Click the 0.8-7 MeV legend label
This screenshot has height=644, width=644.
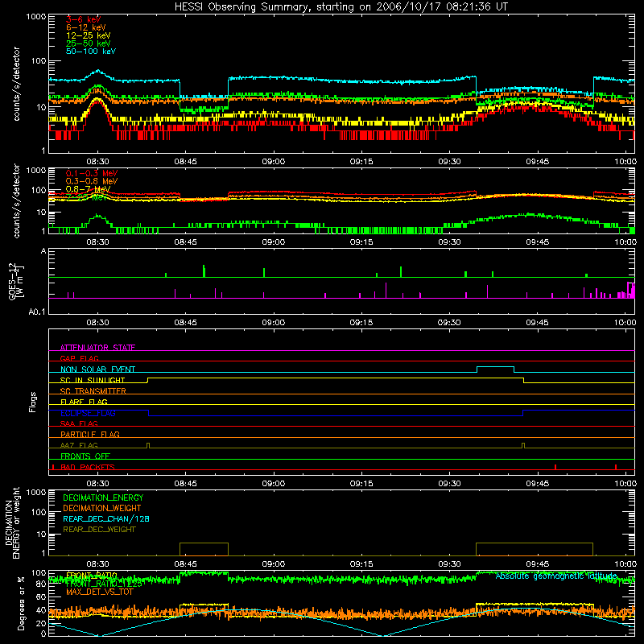(88, 189)
